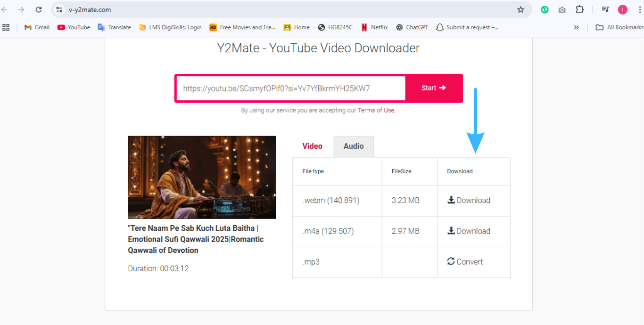Download the .m4a 2.97 MB file
Screen dimensions: 644x325
469,231
